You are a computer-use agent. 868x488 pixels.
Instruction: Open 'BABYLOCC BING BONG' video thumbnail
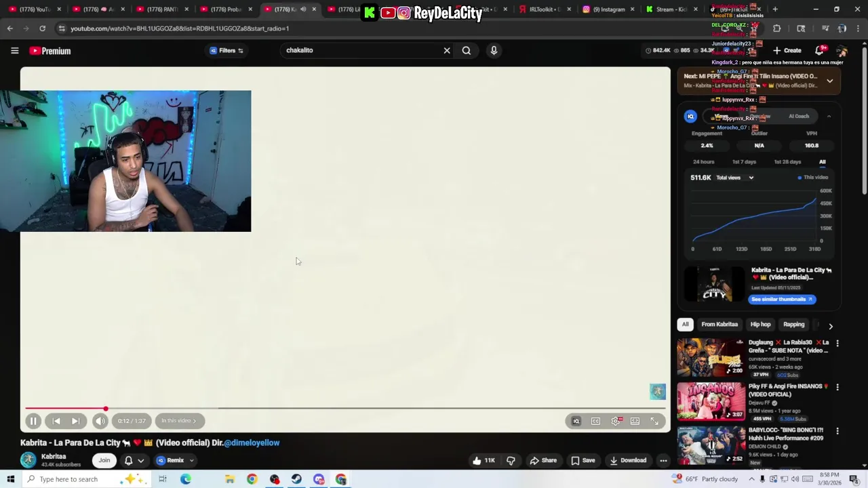pyautogui.click(x=711, y=445)
